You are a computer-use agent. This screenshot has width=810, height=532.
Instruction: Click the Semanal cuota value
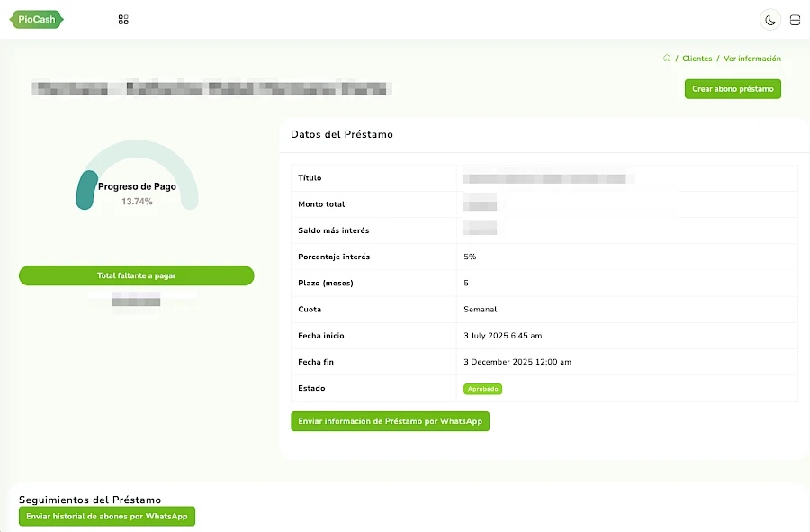point(480,310)
